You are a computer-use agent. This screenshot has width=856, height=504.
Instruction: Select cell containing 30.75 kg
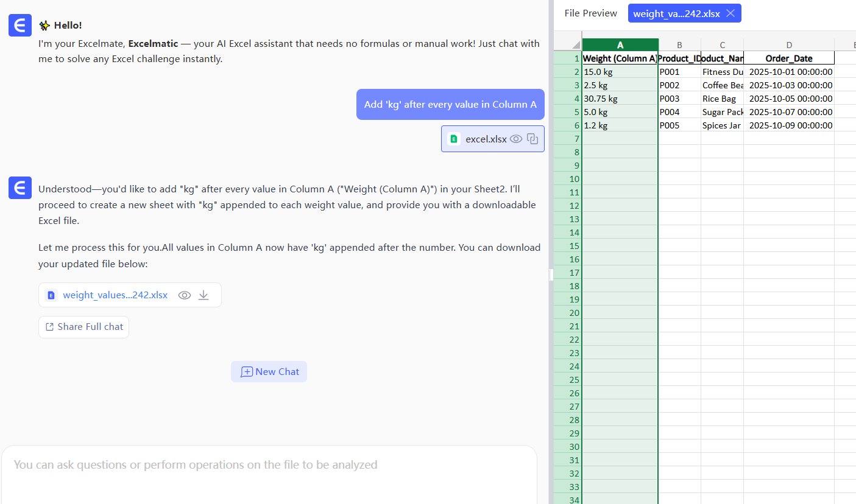620,99
